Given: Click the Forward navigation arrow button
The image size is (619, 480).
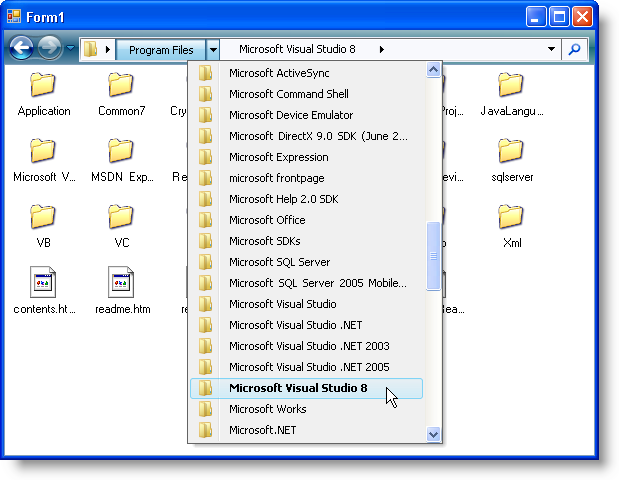Looking at the screenshot, I should coord(50,48).
